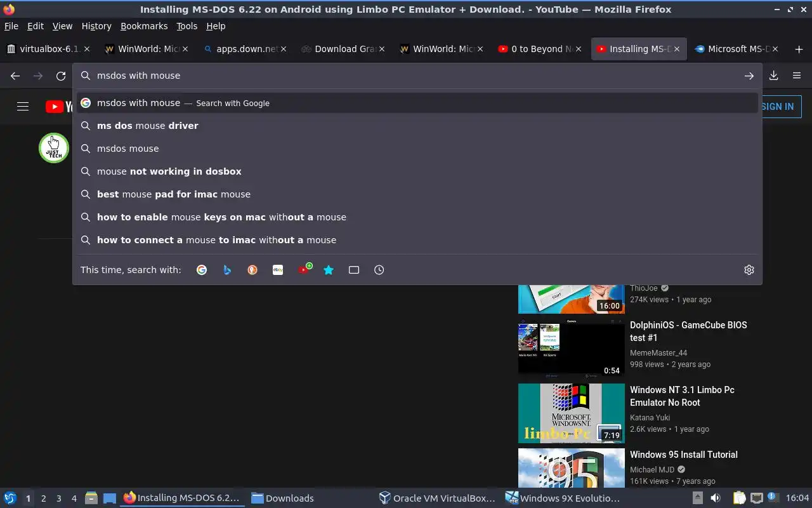812x508 pixels.
Task: Switch to the virtualbox-6.1 tab
Action: (x=48, y=49)
